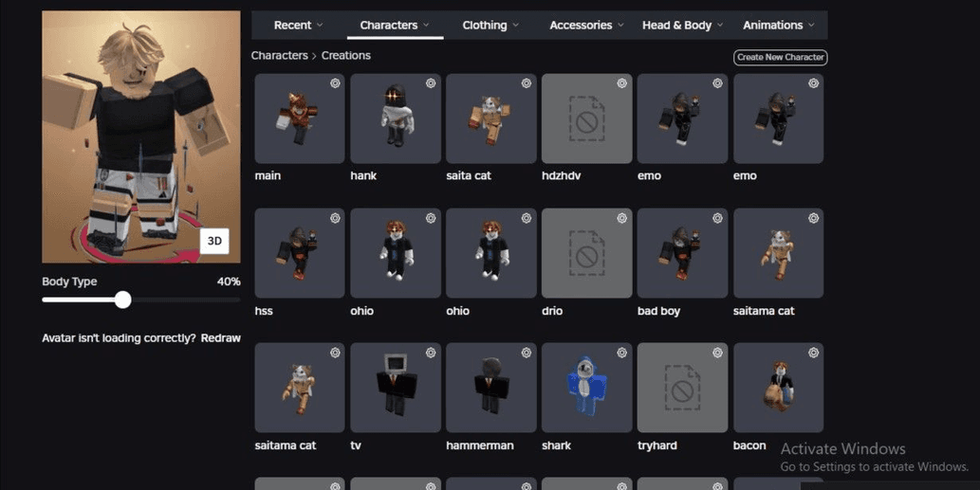Click the gear icon on bacon card

[x=813, y=353]
